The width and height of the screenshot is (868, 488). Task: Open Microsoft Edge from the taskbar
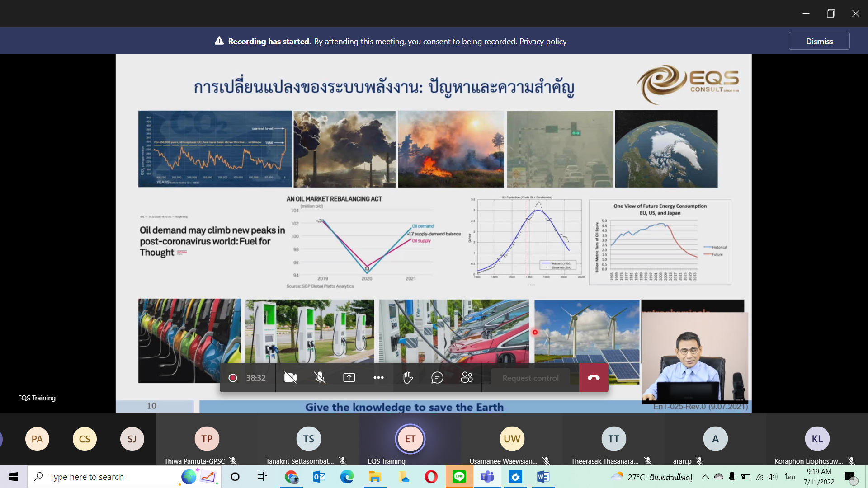tap(347, 477)
